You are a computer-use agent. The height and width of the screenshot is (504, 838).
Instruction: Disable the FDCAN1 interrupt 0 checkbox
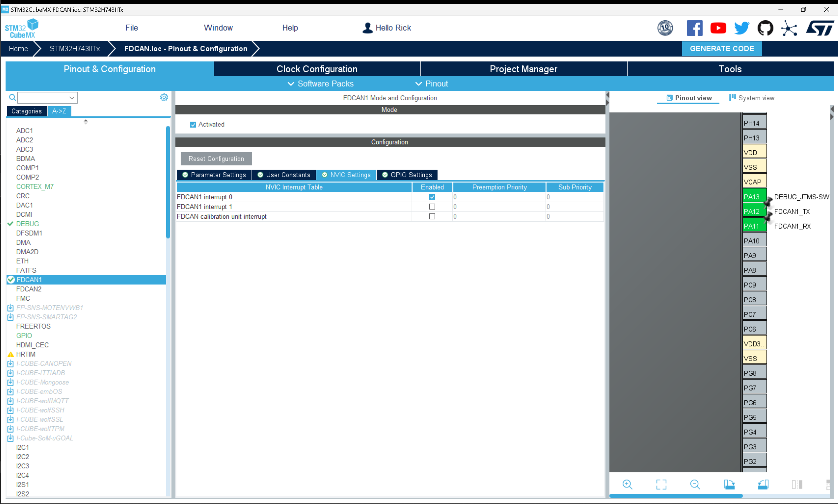tap(432, 197)
